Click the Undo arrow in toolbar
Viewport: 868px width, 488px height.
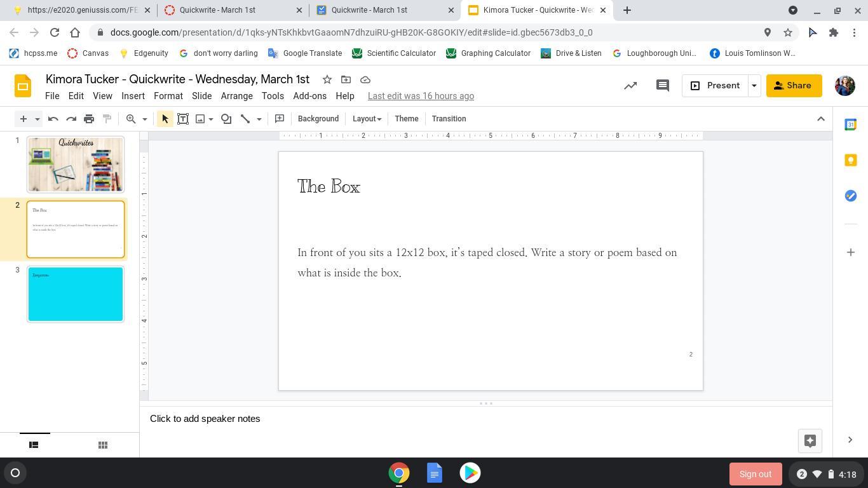pyautogui.click(x=53, y=119)
